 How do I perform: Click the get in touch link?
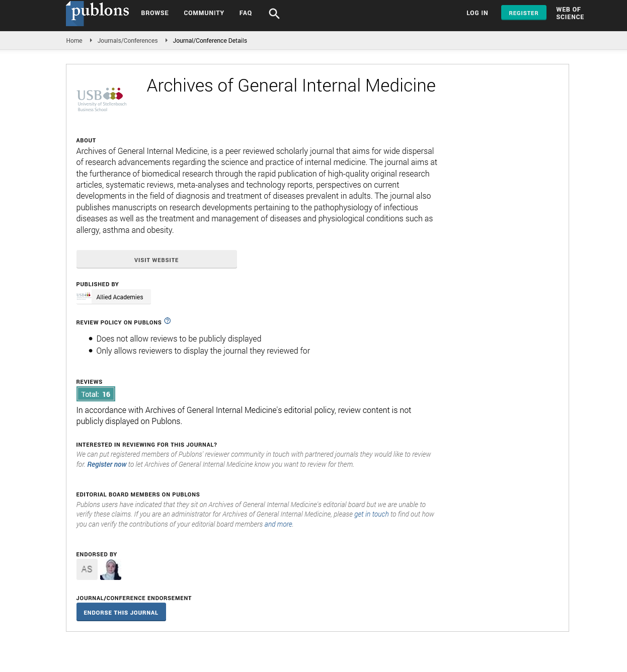(x=371, y=514)
